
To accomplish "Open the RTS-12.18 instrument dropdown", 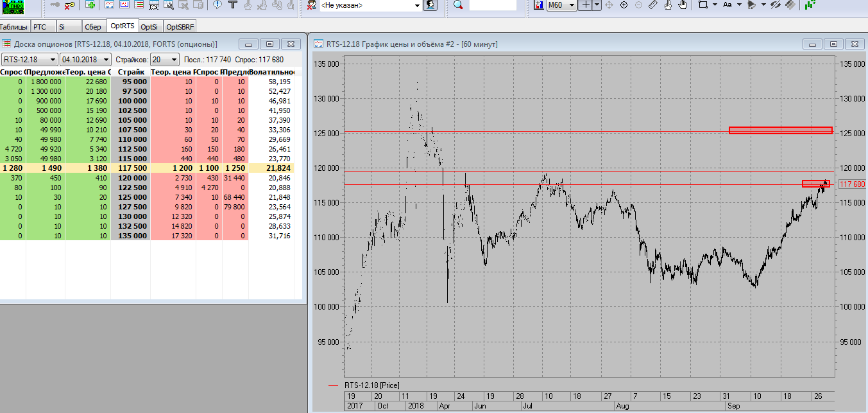I will pyautogui.click(x=29, y=59).
